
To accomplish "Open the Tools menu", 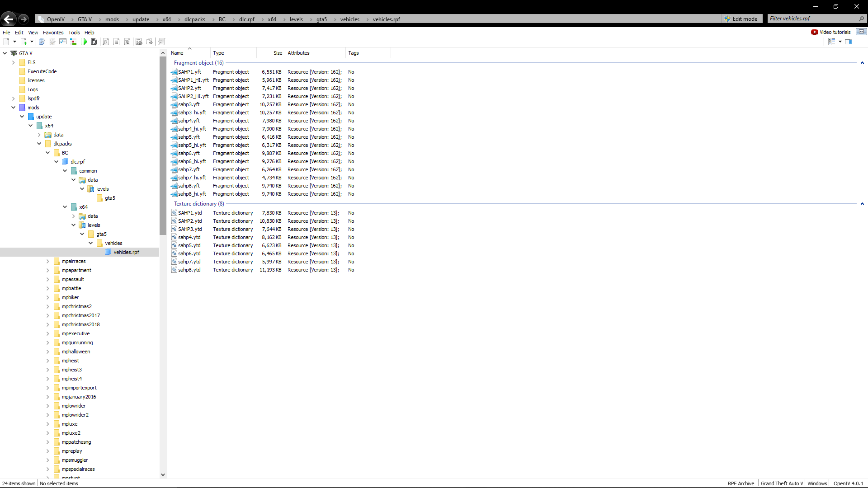I will 74,33.
